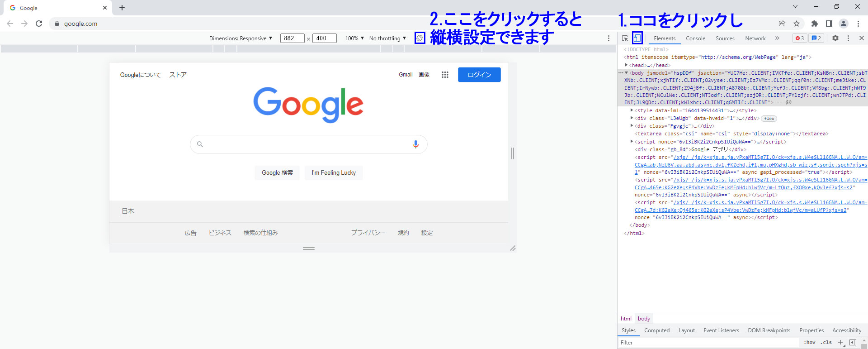Open the 100% zoom dropdown
The image size is (868, 349).
(x=354, y=38)
